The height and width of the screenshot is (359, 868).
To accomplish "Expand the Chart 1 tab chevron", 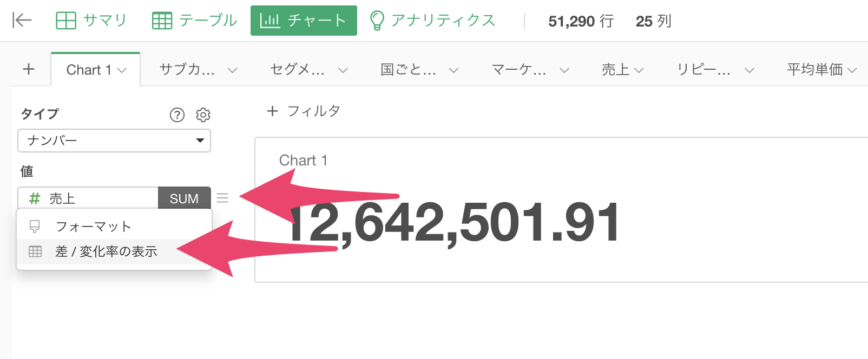I will (122, 70).
